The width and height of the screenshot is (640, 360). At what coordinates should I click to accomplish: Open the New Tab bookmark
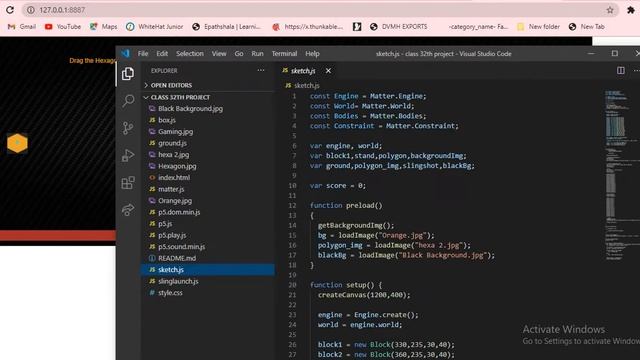click(587, 27)
